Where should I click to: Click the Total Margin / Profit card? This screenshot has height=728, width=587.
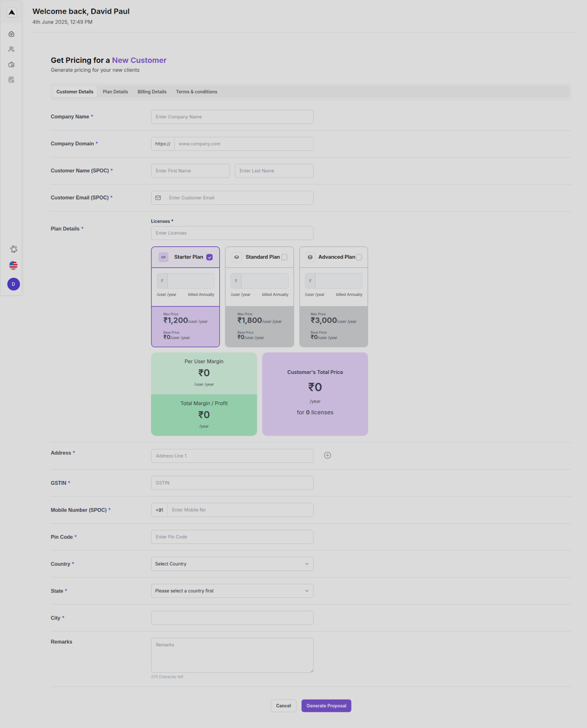click(204, 415)
